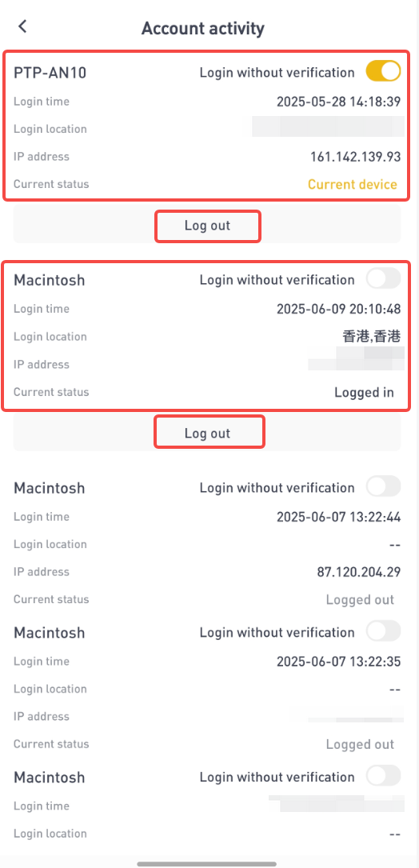This screenshot has width=419, height=868.
Task: Tap the Logged in status text
Action: 364,393
